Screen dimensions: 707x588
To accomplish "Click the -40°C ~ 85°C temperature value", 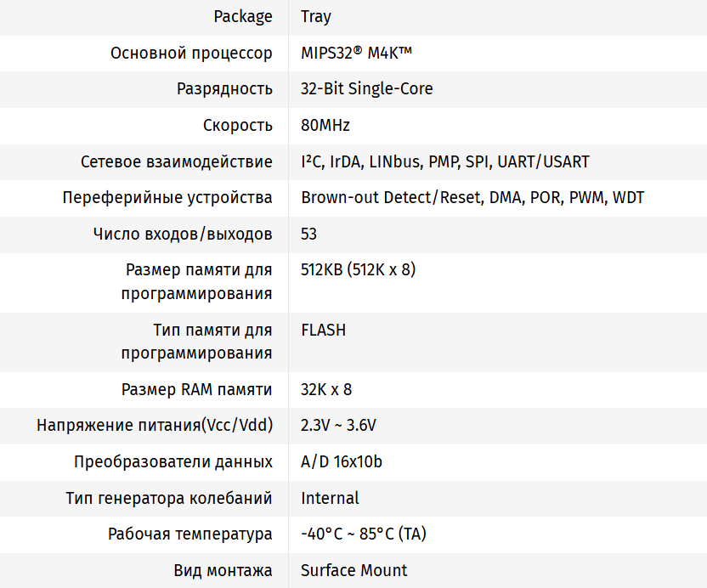I will [364, 534].
